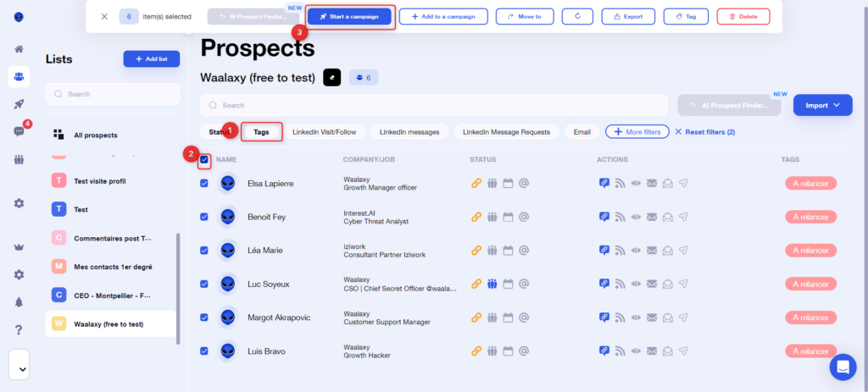This screenshot has width=868, height=392.
Task: Open the Campaigns rocket icon in sidebar
Action: pyautogui.click(x=19, y=104)
